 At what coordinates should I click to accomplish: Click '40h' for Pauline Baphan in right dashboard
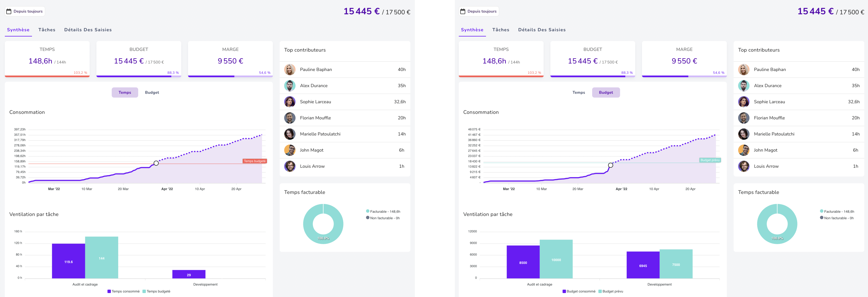(856, 70)
